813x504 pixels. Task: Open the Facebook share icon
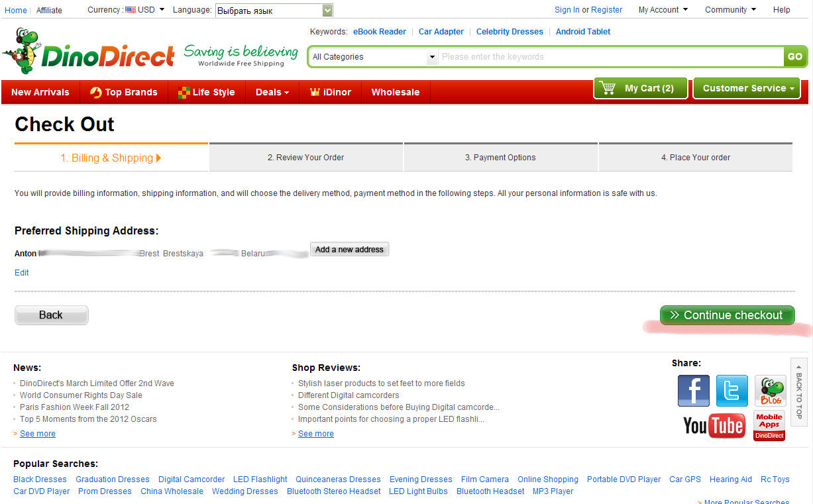pos(693,391)
